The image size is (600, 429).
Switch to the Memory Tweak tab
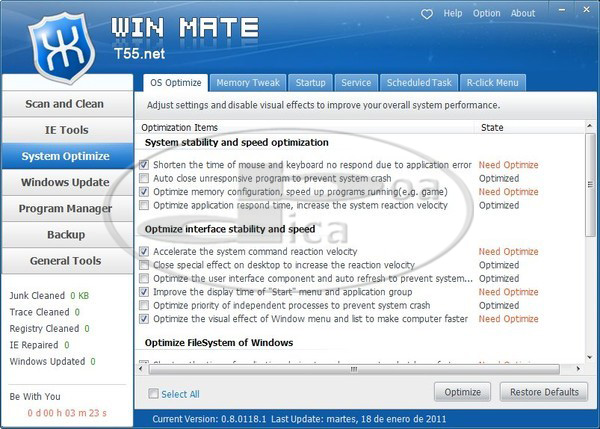click(248, 83)
